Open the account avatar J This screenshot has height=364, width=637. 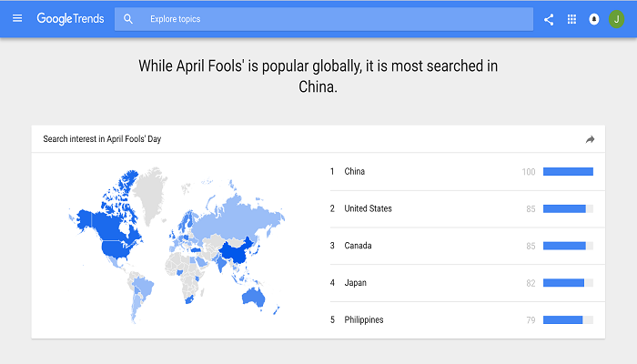tap(617, 19)
